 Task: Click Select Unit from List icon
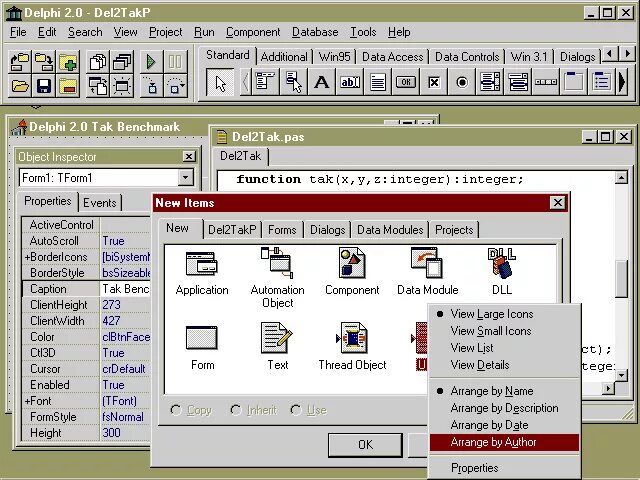coord(98,62)
